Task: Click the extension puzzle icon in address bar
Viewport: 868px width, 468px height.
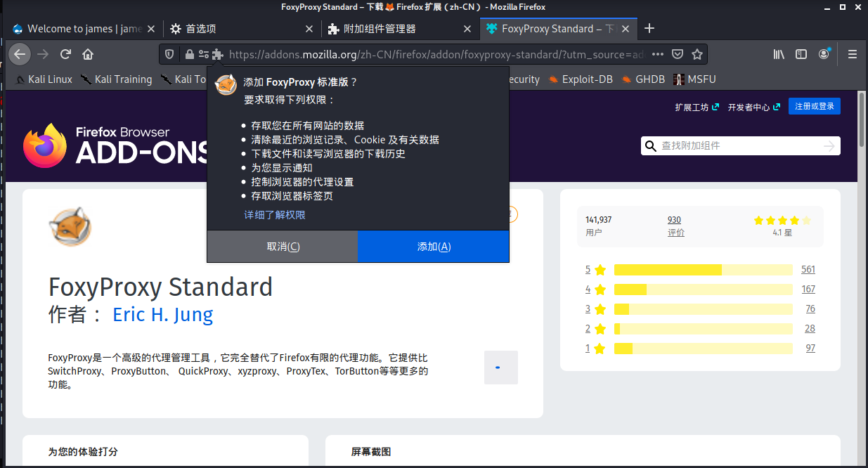Action: [x=218, y=54]
